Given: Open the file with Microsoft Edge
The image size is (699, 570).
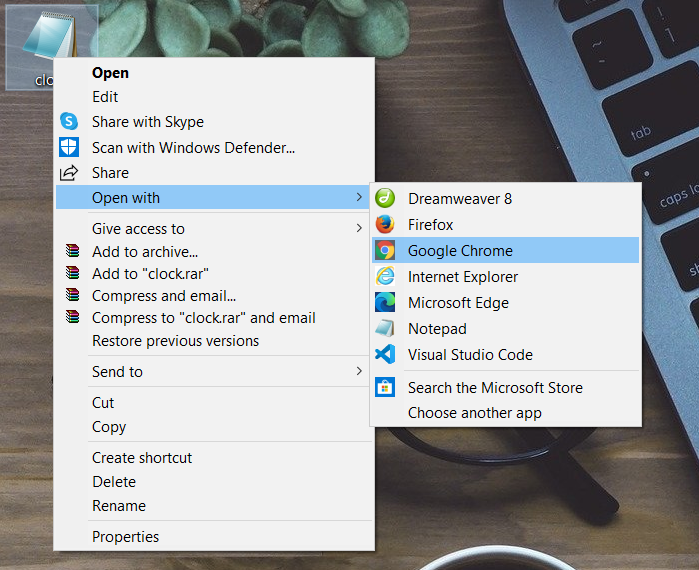Looking at the screenshot, I should (x=506, y=302).
